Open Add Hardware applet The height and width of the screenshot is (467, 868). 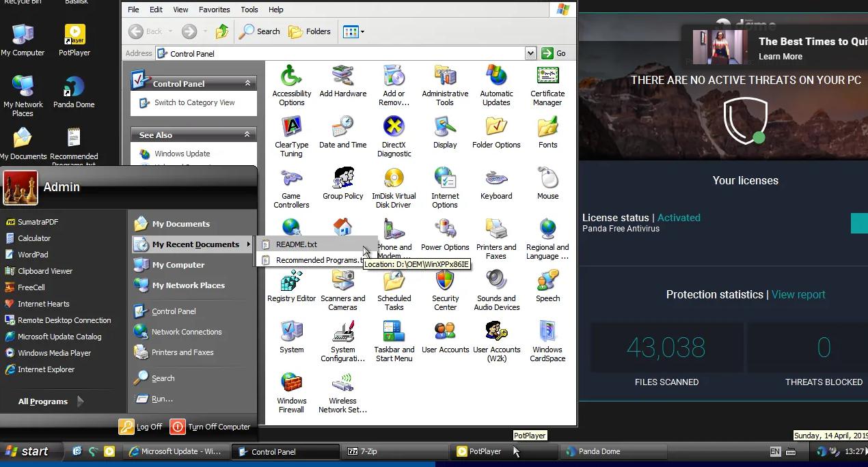pyautogui.click(x=343, y=81)
